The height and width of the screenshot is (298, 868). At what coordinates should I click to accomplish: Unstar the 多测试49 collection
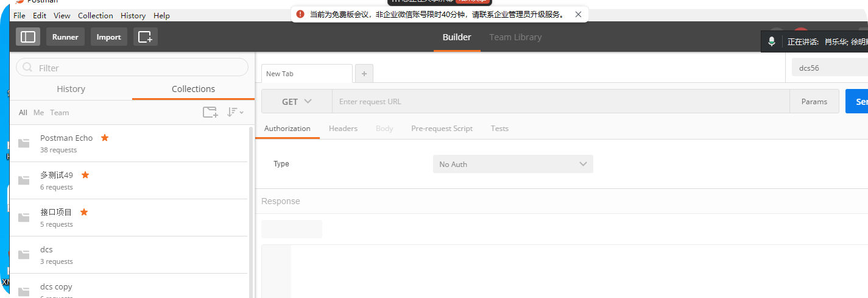point(85,175)
